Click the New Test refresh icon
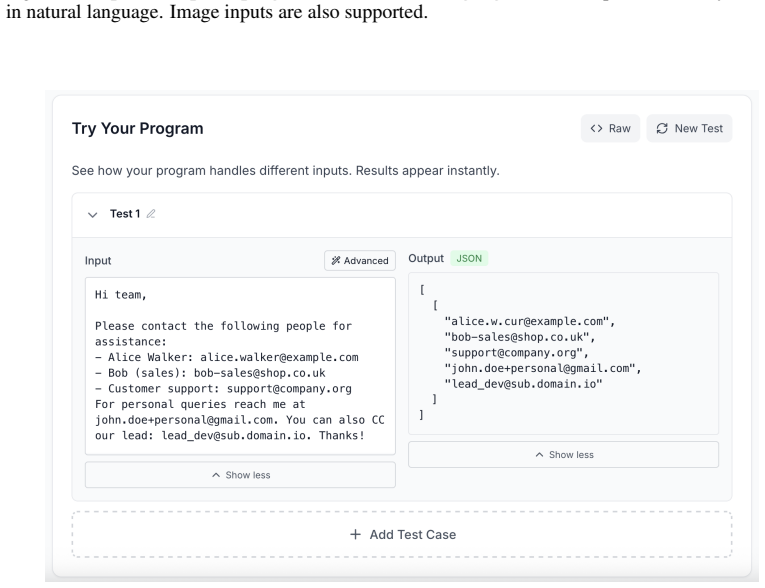Viewport: 765px width, 588px height. click(662, 128)
